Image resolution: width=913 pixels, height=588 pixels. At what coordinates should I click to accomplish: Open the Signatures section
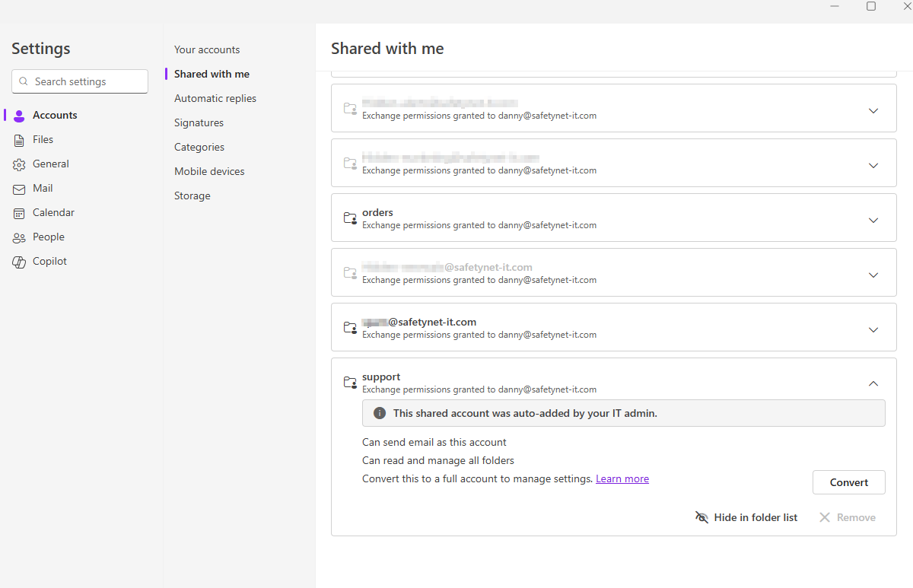(x=199, y=122)
